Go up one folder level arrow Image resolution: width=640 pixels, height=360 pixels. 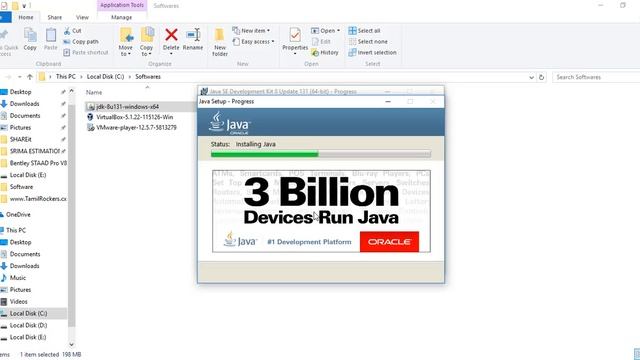(x=30, y=77)
